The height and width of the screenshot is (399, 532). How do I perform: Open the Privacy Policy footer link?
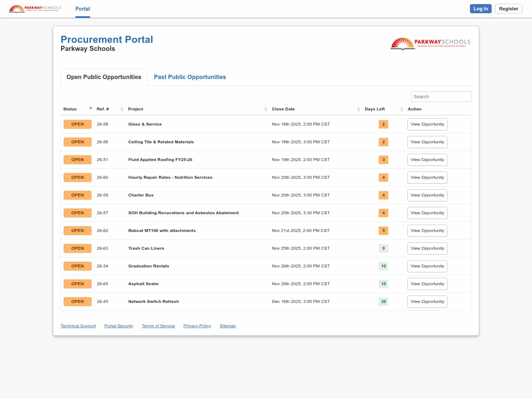click(197, 326)
